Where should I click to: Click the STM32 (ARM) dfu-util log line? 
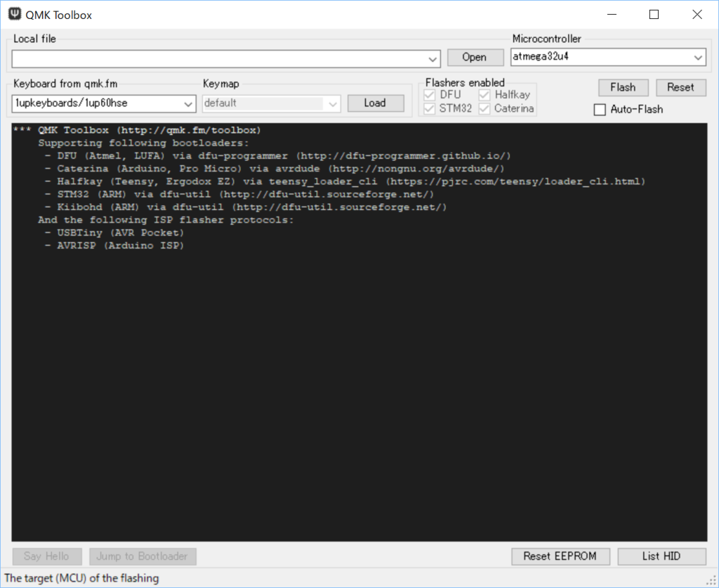tap(239, 195)
